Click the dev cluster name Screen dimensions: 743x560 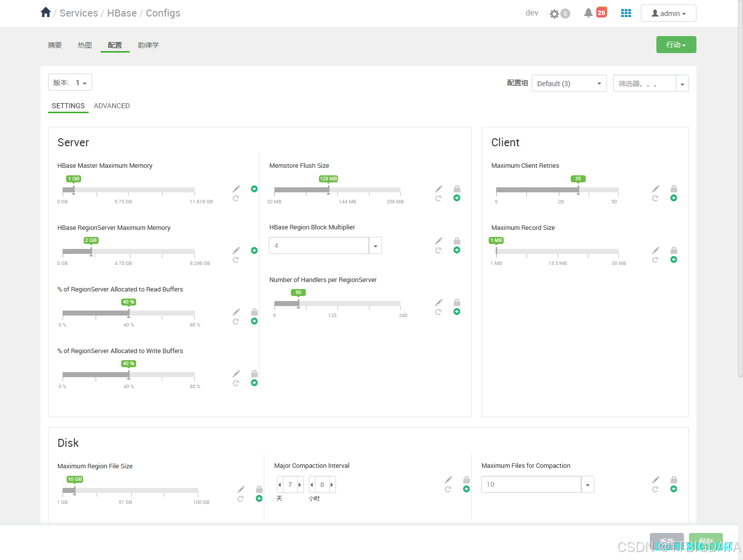click(532, 13)
